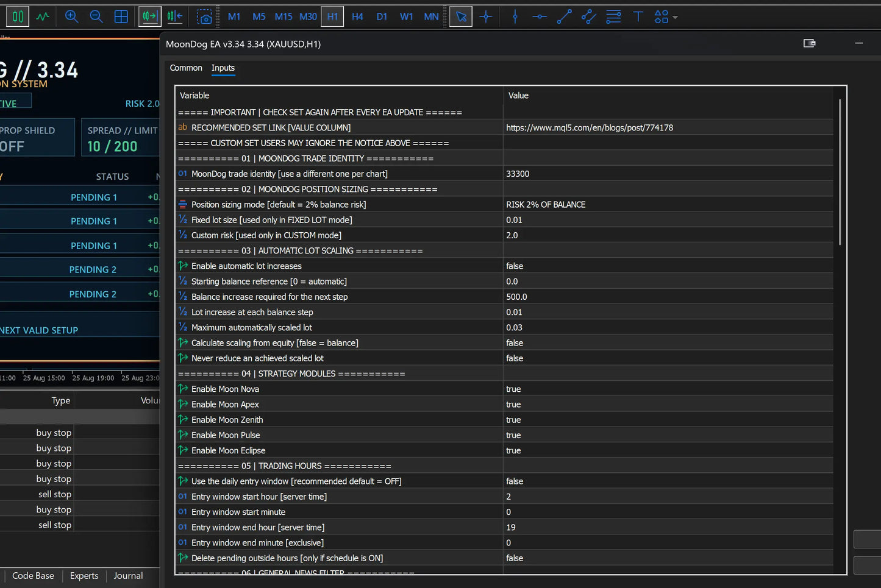Select Entry window end hour value 19
This screenshot has height=588, width=881.
(x=668, y=527)
